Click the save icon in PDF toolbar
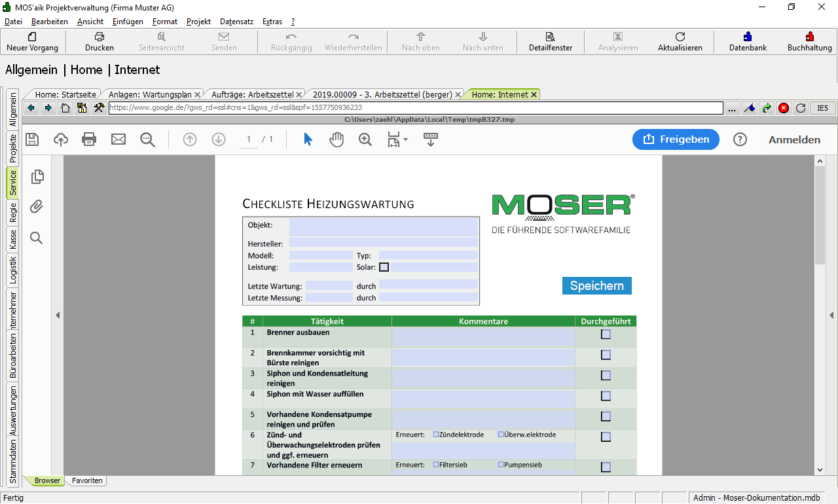 [x=32, y=139]
